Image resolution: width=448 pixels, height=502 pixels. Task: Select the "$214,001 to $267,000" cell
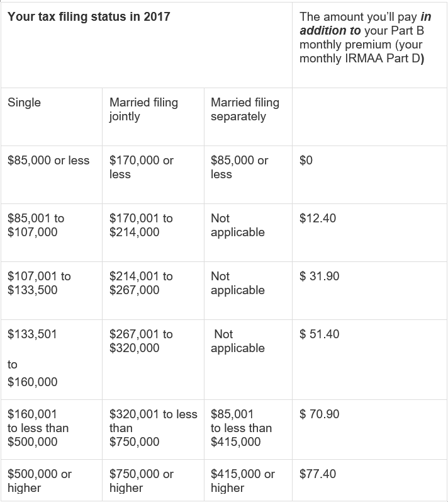pyautogui.click(x=141, y=283)
